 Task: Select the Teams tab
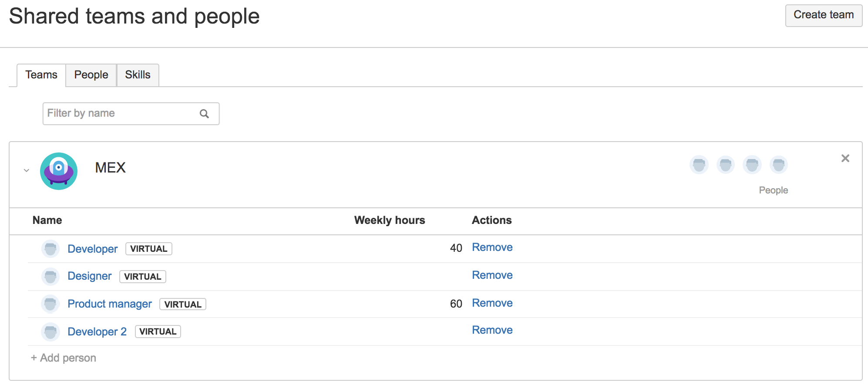tap(41, 75)
